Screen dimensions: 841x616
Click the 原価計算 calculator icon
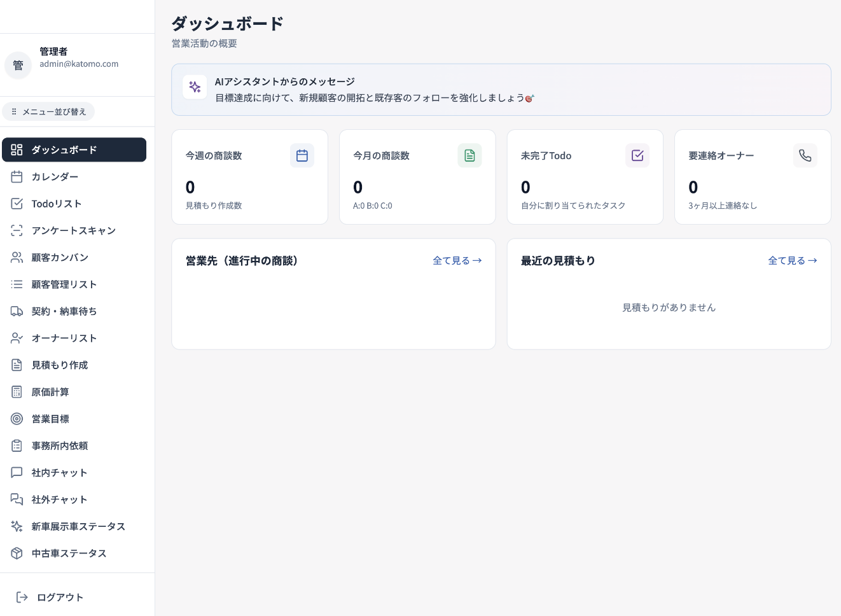click(x=17, y=391)
